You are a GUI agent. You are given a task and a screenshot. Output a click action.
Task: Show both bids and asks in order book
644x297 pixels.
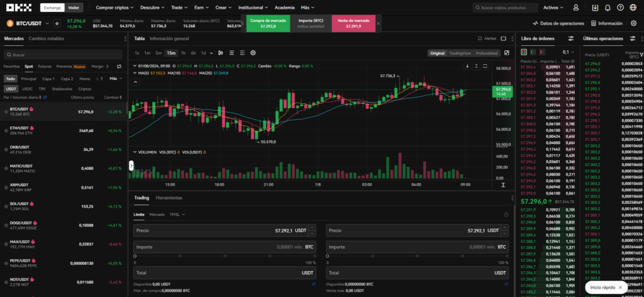524,52
